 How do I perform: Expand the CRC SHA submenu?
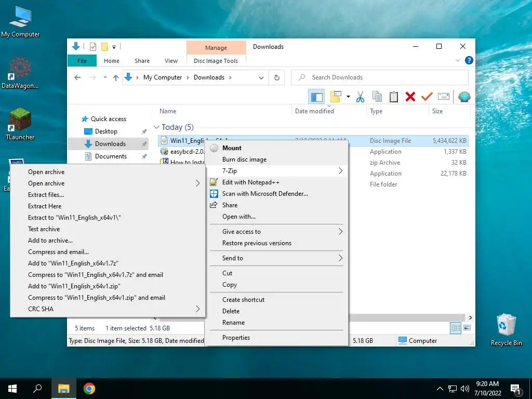108,309
